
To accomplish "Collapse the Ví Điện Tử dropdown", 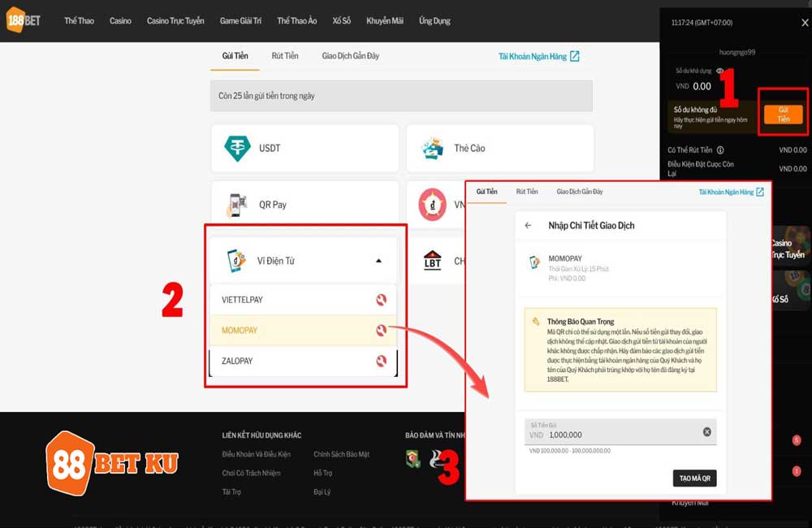I will [x=303, y=261].
